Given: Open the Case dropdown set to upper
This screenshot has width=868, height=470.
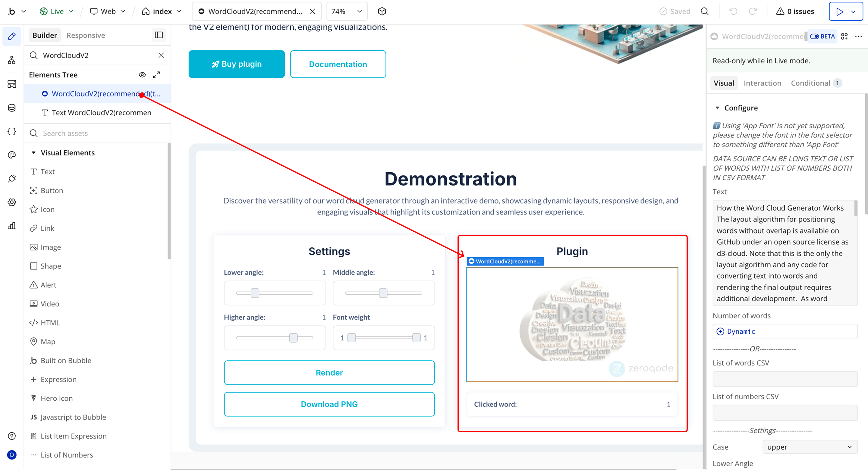Looking at the screenshot, I should [x=809, y=447].
